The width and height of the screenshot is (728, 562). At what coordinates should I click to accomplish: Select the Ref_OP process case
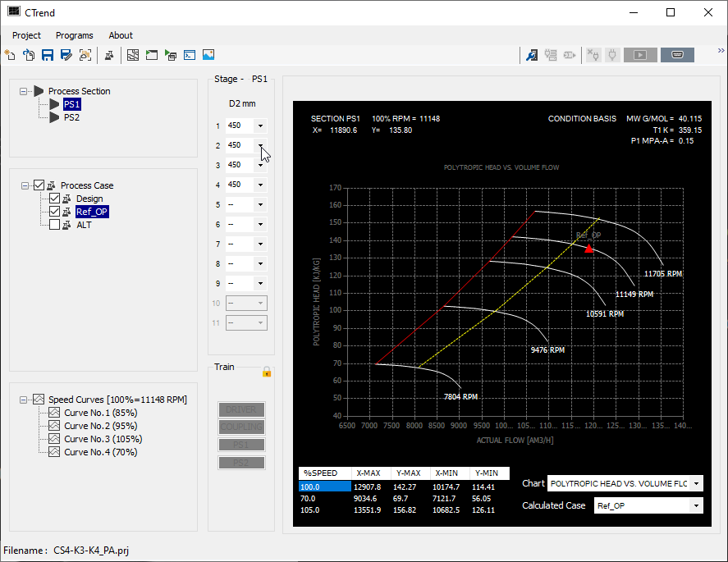[x=92, y=212]
